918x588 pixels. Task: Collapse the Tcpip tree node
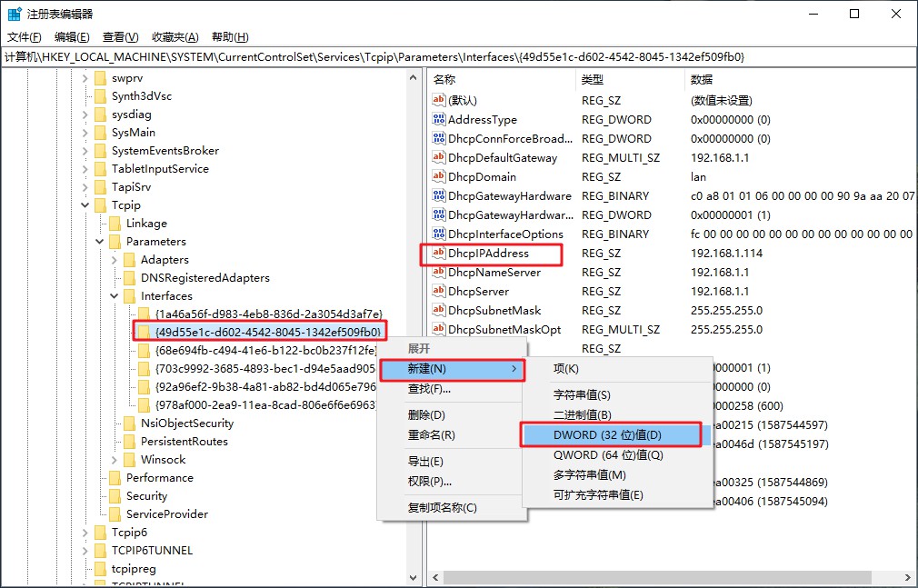[x=85, y=204]
